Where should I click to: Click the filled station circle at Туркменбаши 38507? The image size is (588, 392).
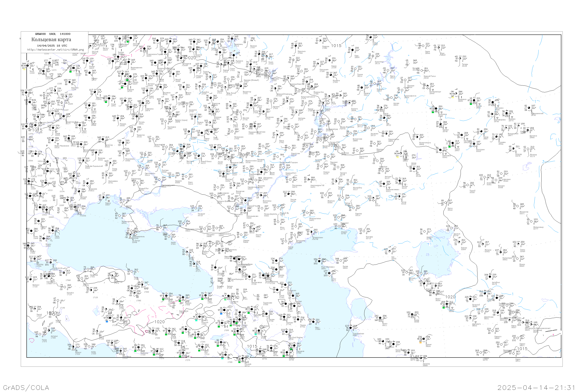pyautogui.click(x=351, y=328)
